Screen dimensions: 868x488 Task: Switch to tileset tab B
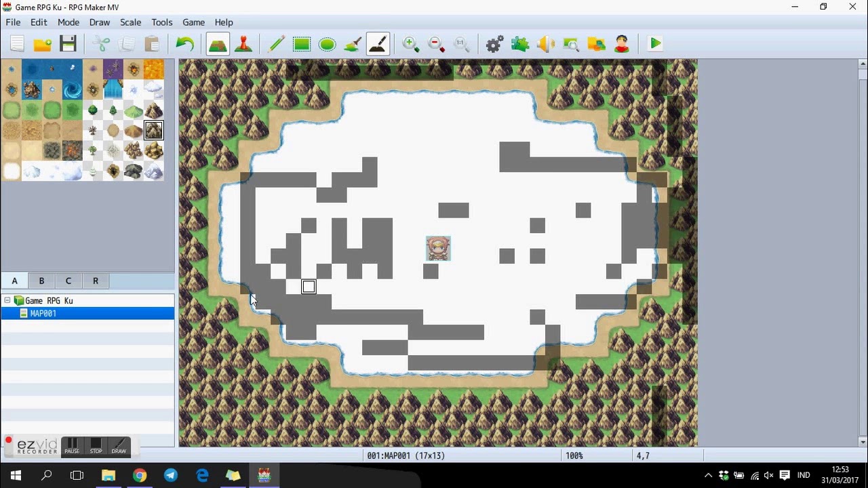tap(41, 281)
